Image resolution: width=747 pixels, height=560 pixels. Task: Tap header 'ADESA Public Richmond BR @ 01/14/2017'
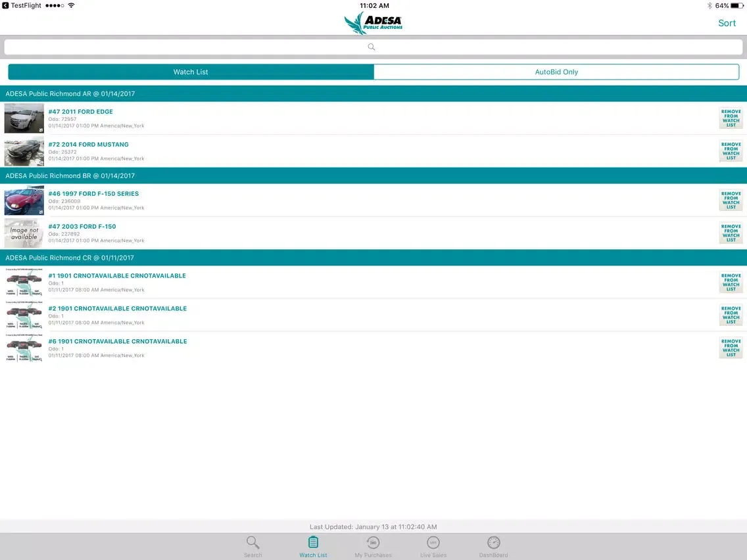(x=373, y=175)
